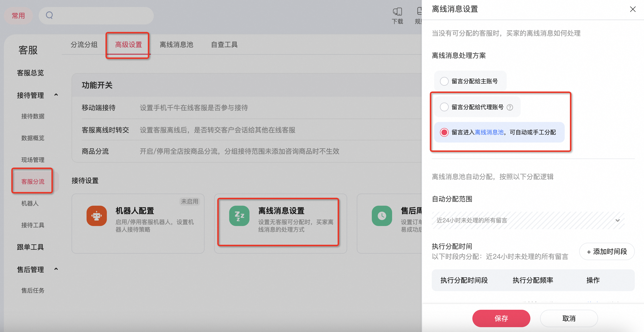Click the help icon beside 留言分配给代理账号
The width and height of the screenshot is (644, 332).
click(510, 107)
